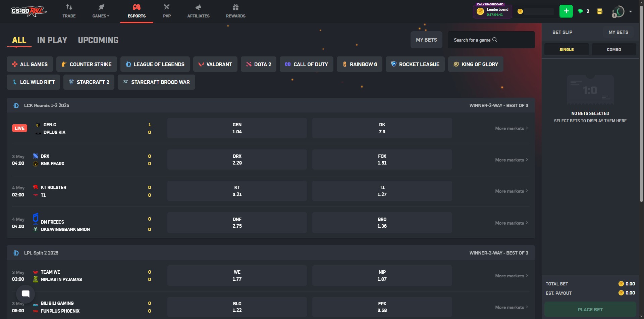Select FPX odds 3.58
This screenshot has height=319, width=644.
pyautogui.click(x=382, y=307)
